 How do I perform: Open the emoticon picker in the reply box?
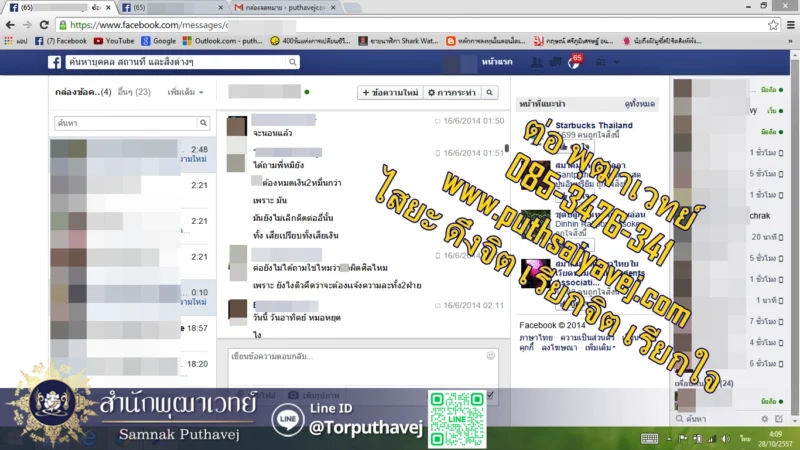(490, 356)
